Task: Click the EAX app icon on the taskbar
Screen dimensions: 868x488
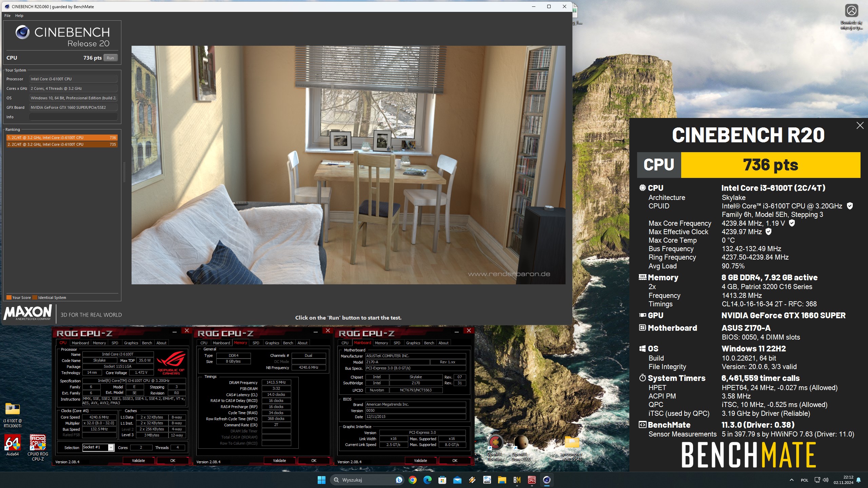Action: (487, 480)
